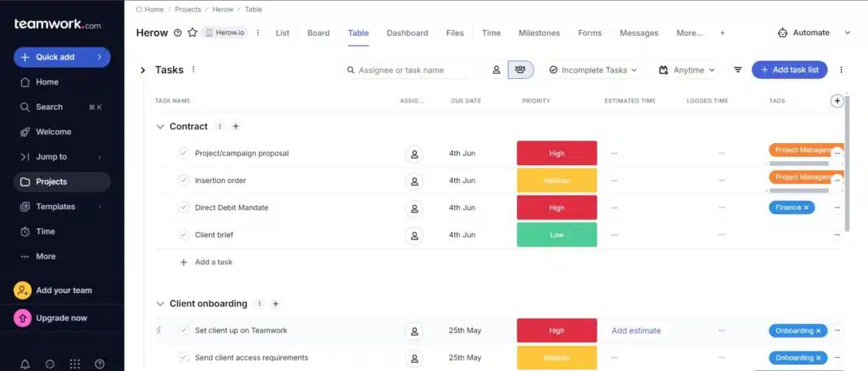Click the green Low priority cell

point(557,235)
